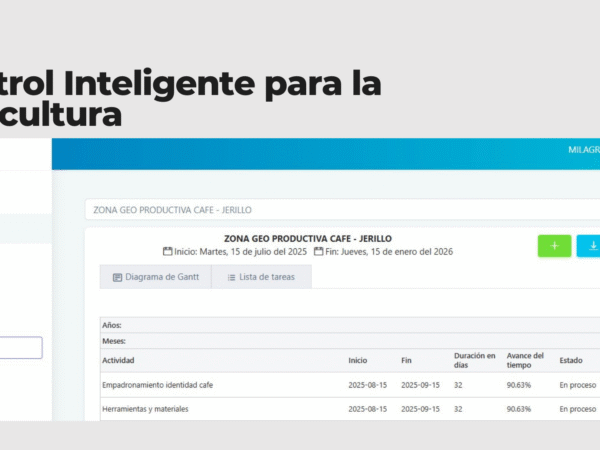Click the Inicio column header
The image size is (600, 450).
click(358, 360)
